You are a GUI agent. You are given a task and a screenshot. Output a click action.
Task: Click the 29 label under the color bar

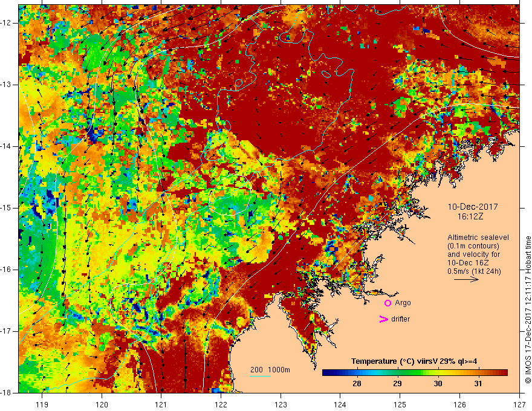397,384
